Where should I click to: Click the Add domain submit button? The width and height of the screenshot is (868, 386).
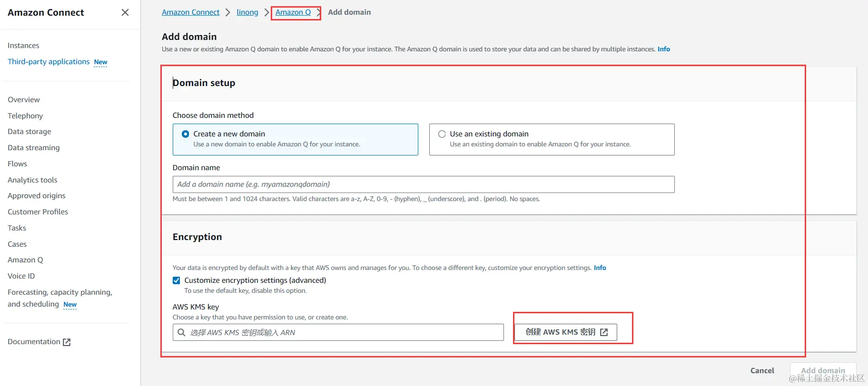(823, 370)
